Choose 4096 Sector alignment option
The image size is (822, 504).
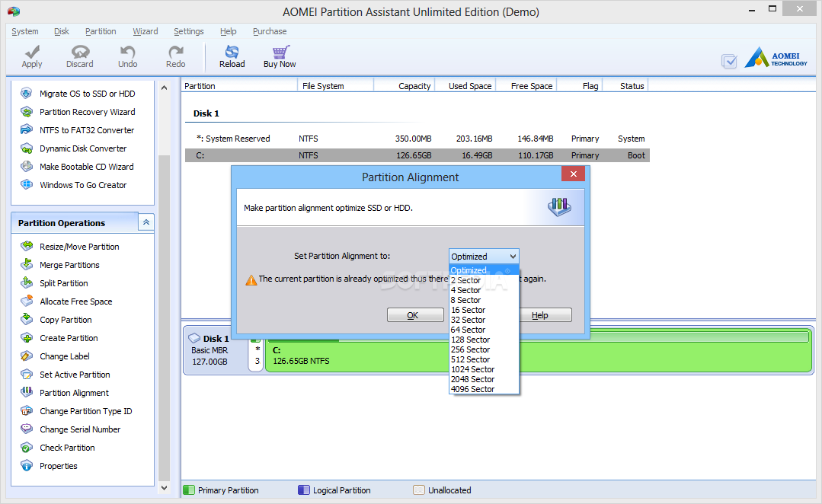click(484, 389)
